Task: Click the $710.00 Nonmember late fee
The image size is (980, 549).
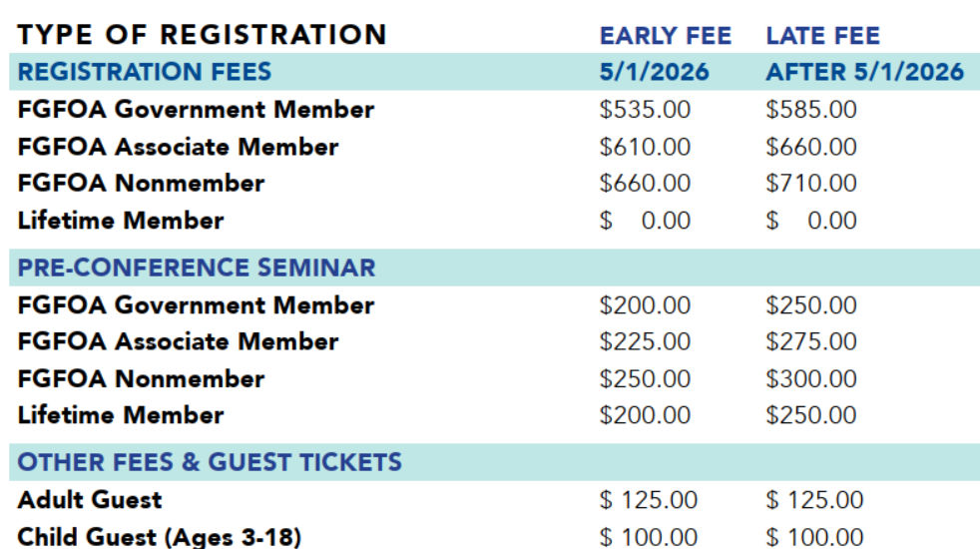Action: coord(810,184)
